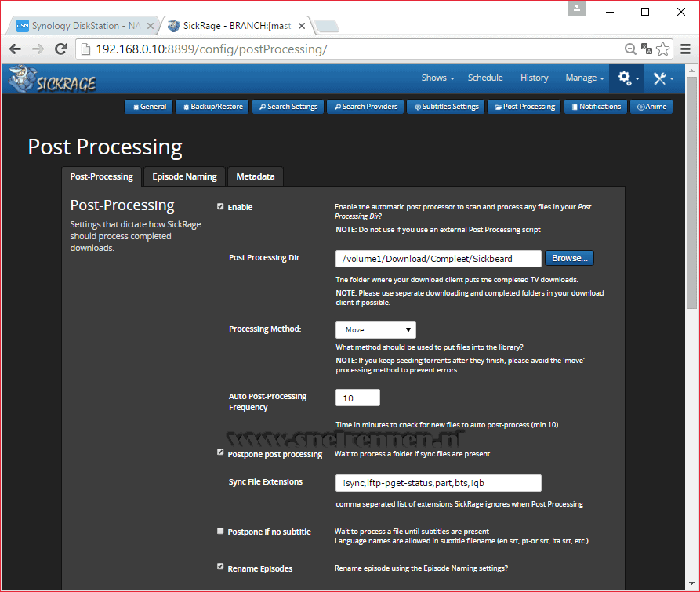Open the History page
The height and width of the screenshot is (592, 700).
coord(534,78)
